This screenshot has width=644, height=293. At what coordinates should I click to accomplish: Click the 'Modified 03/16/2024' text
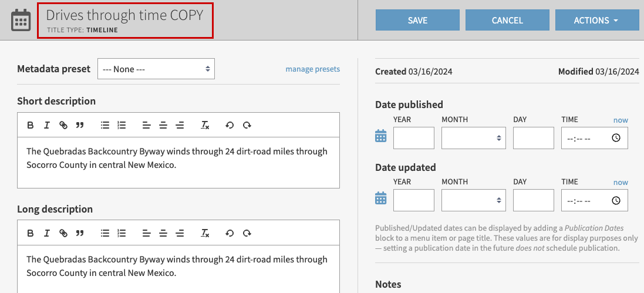(598, 72)
